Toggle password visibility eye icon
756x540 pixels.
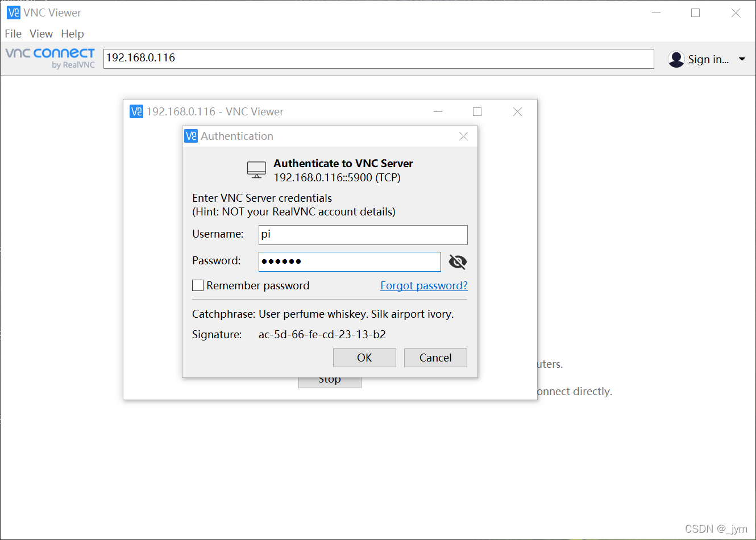click(x=458, y=261)
